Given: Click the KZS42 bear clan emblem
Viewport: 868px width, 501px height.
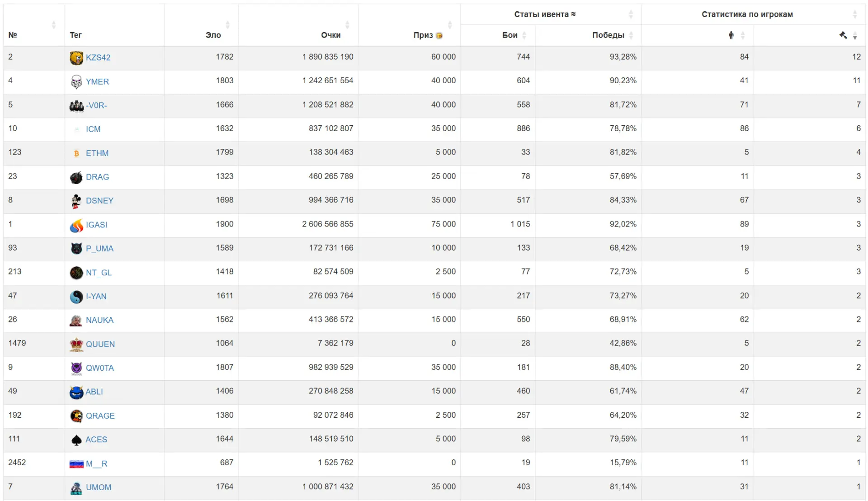Looking at the screenshot, I should (76, 58).
